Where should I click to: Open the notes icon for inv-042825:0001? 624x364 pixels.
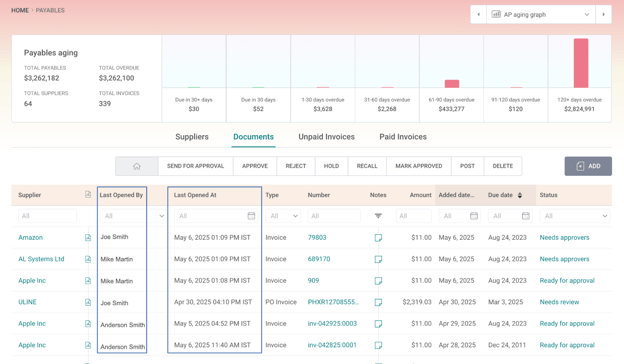378,345
